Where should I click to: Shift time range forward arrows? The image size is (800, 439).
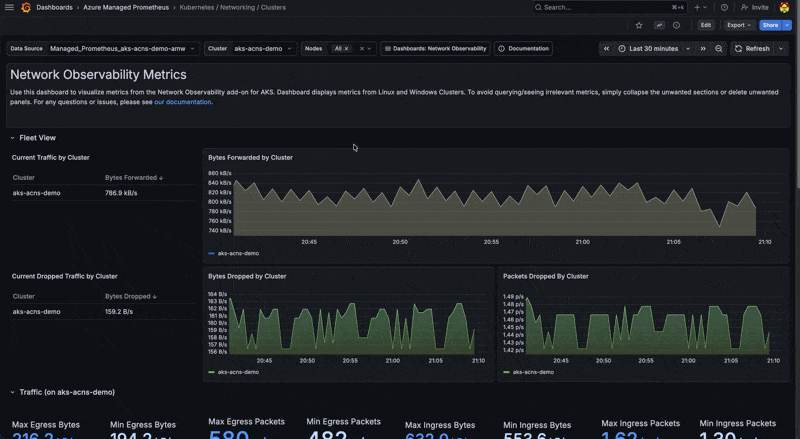click(x=703, y=48)
